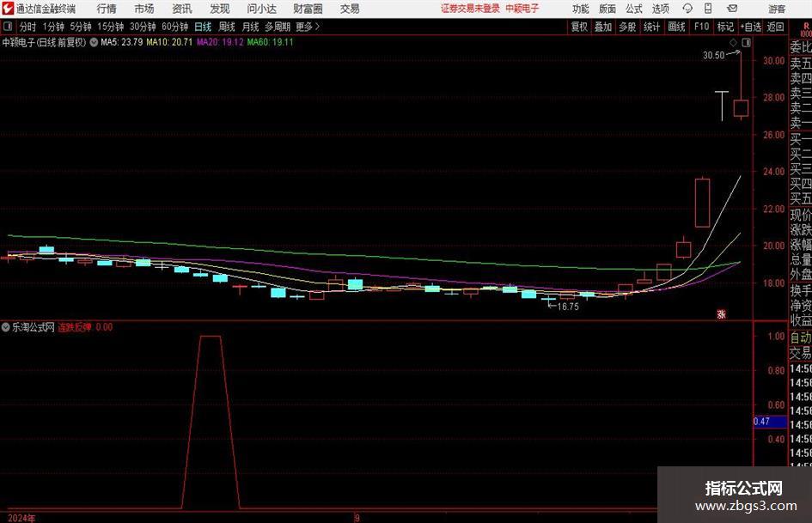Click the MA10: 20.71 indicator value
812x523 pixels.
(x=169, y=42)
